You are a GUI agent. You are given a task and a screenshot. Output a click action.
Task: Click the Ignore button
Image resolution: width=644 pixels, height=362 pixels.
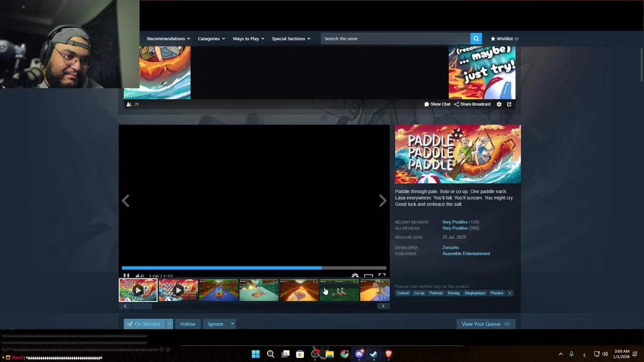[215, 324]
